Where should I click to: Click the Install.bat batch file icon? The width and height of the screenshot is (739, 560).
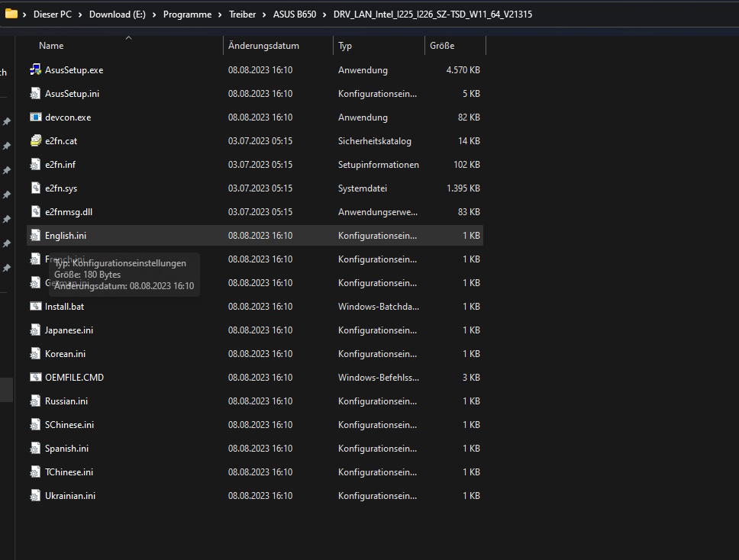pyautogui.click(x=35, y=306)
